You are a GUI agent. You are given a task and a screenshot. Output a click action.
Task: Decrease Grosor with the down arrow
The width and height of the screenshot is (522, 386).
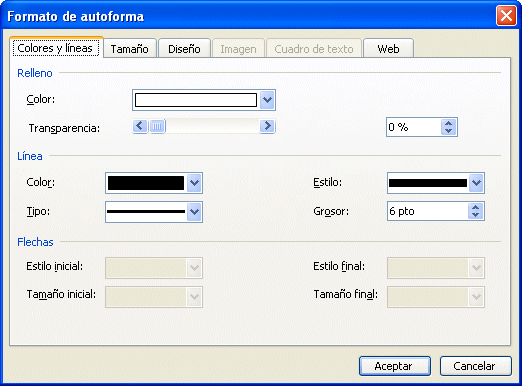pos(476,215)
